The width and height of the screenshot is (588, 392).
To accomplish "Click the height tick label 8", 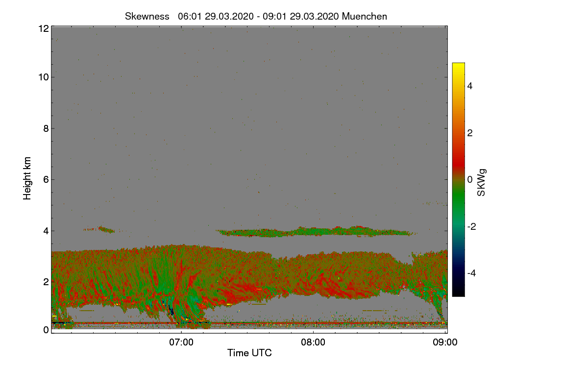I will (x=46, y=128).
